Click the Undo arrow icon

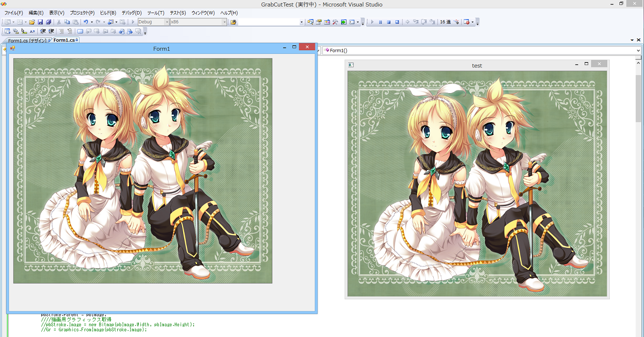pos(86,22)
